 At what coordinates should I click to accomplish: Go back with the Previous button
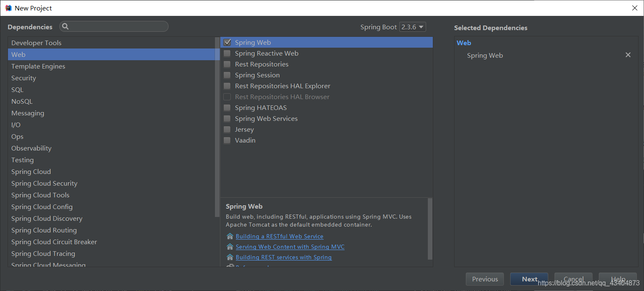485,279
